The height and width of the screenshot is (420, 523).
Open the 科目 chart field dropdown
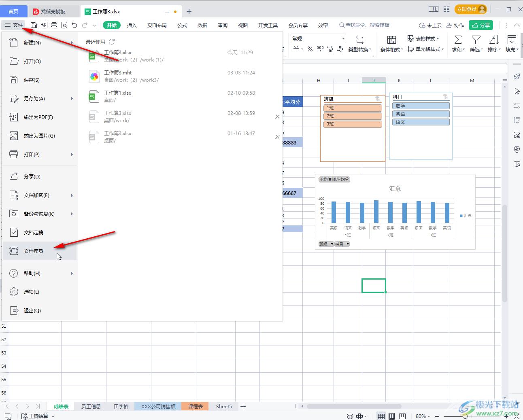coord(347,244)
